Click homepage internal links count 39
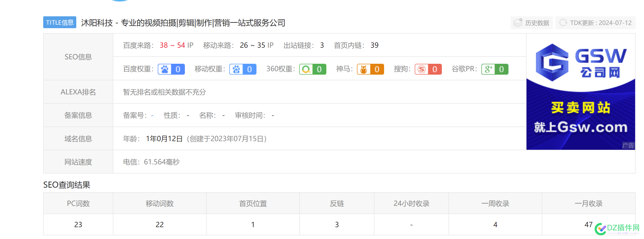644x239 pixels. tap(374, 45)
